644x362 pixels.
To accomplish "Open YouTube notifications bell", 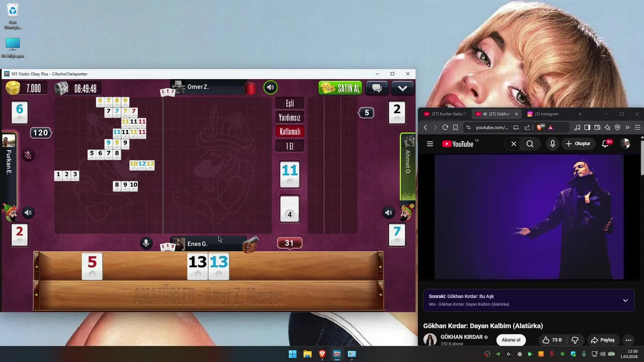I will pos(606,144).
